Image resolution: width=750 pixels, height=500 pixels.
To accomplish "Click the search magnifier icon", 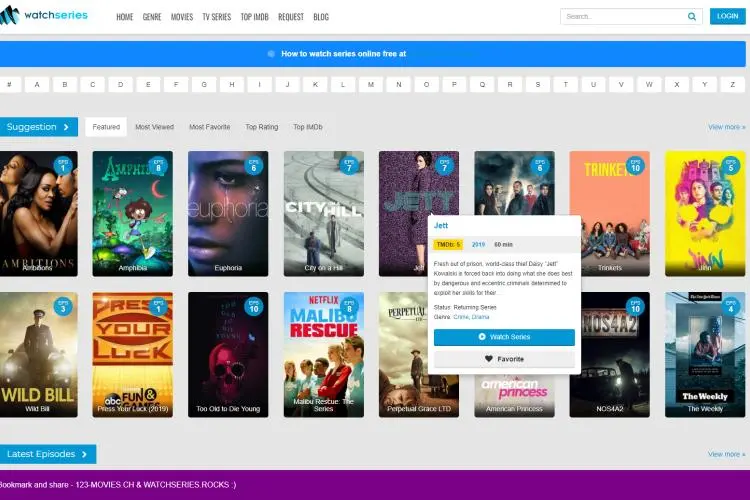I will (692, 16).
